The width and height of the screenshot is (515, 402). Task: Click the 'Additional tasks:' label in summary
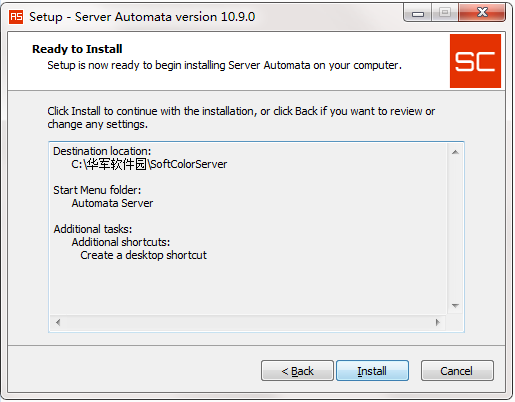click(93, 229)
